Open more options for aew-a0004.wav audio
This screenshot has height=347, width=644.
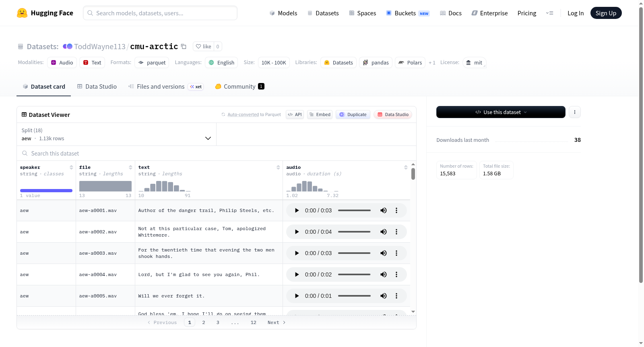pos(396,274)
